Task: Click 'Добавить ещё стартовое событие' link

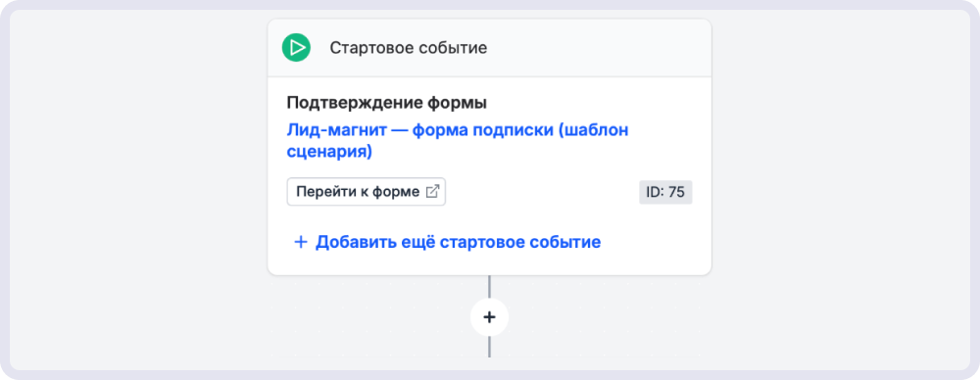Action: [x=448, y=242]
